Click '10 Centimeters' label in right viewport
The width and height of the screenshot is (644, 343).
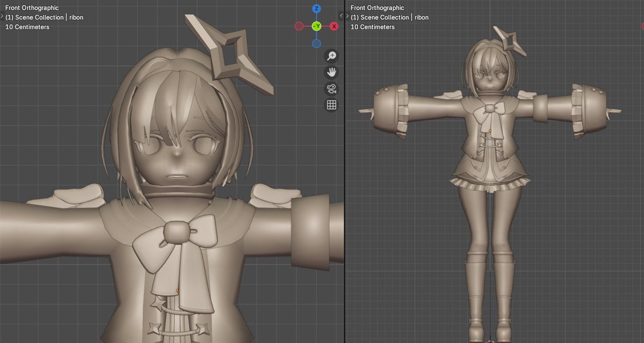pyautogui.click(x=373, y=27)
